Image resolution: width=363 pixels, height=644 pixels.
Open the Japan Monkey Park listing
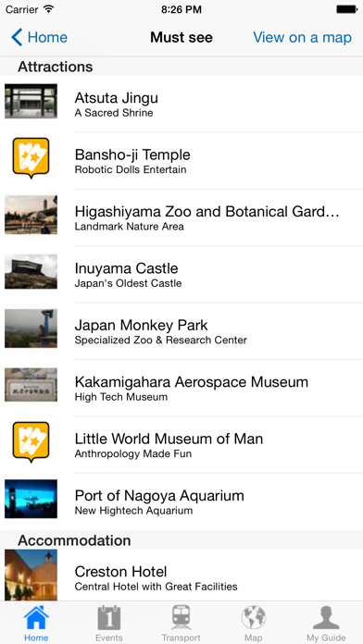pos(181,331)
